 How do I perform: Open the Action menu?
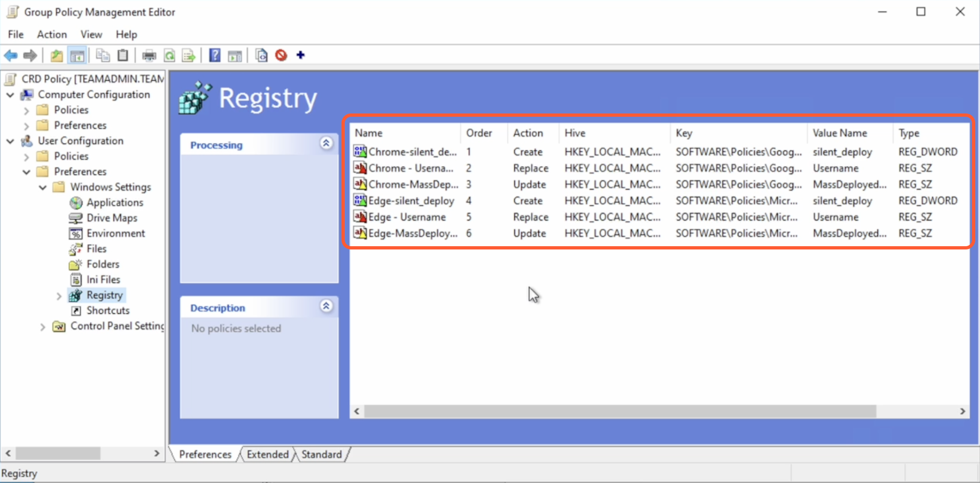pyautogui.click(x=52, y=35)
